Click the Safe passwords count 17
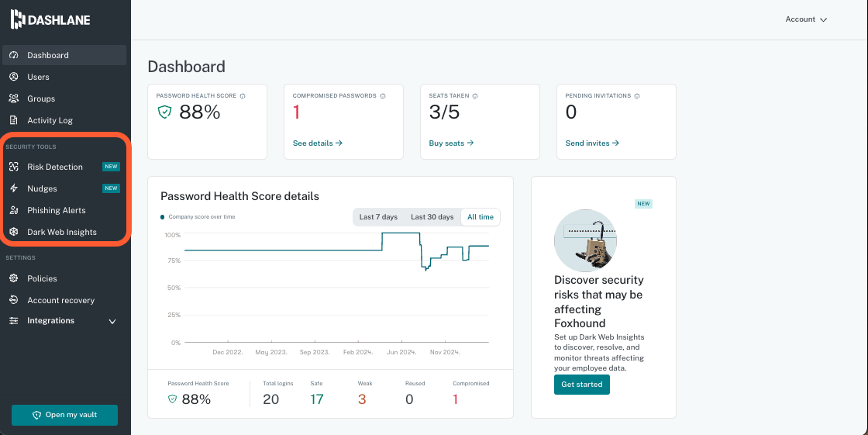 pyautogui.click(x=317, y=399)
